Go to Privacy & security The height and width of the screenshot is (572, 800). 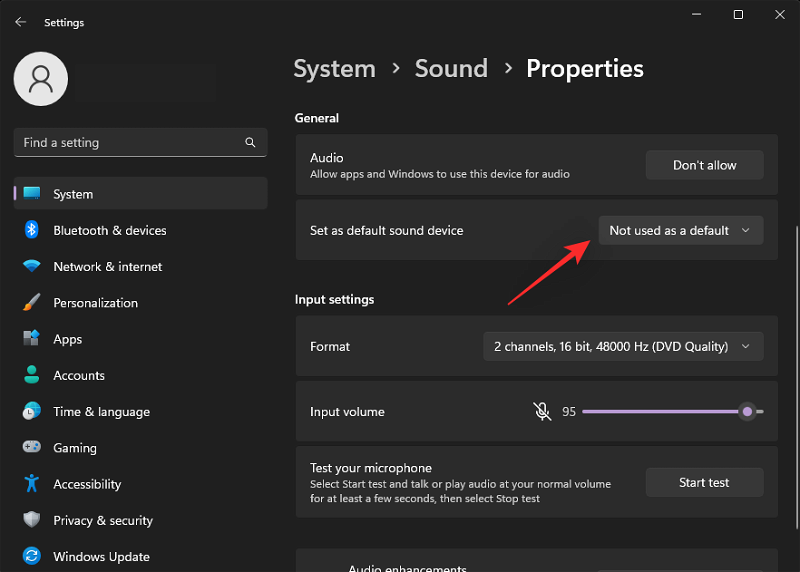(103, 520)
